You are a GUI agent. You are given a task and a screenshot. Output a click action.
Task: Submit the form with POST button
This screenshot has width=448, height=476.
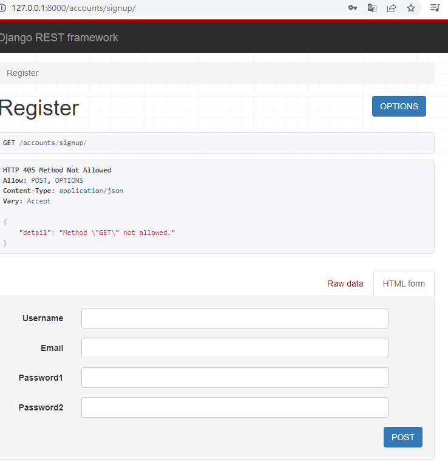(403, 437)
